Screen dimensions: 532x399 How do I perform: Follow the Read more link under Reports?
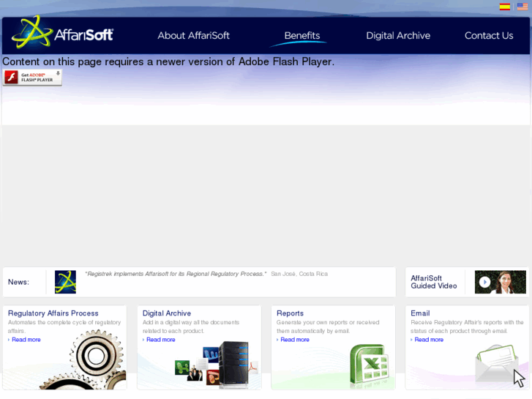tap(294, 340)
